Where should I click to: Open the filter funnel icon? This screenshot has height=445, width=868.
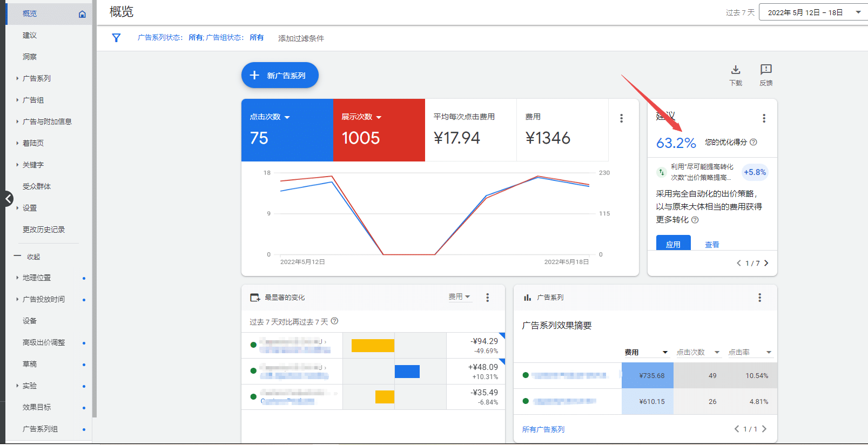pyautogui.click(x=116, y=38)
